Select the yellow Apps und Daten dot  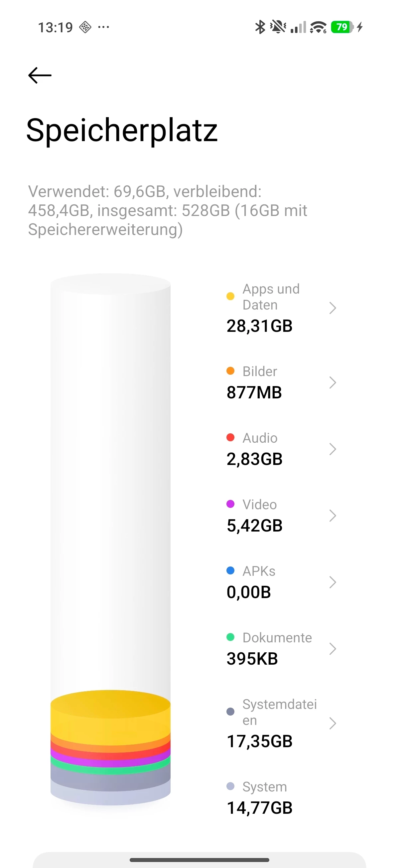tap(230, 296)
